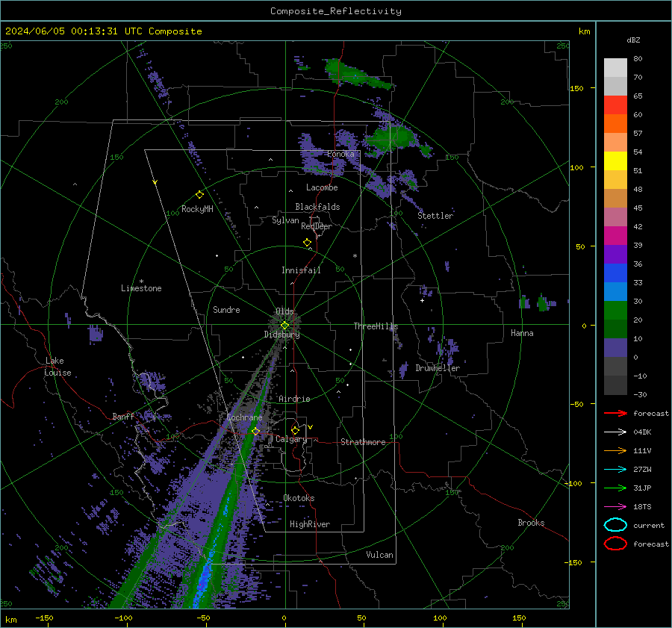Viewport: 672px width, 628px height.
Task: Click the yellow radar site marker at Olds
Action: [x=284, y=325]
